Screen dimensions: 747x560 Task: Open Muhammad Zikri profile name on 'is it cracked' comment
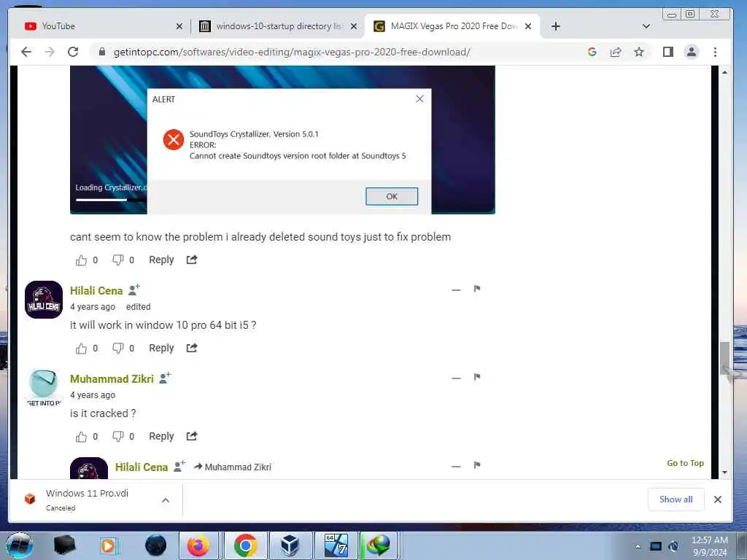112,379
